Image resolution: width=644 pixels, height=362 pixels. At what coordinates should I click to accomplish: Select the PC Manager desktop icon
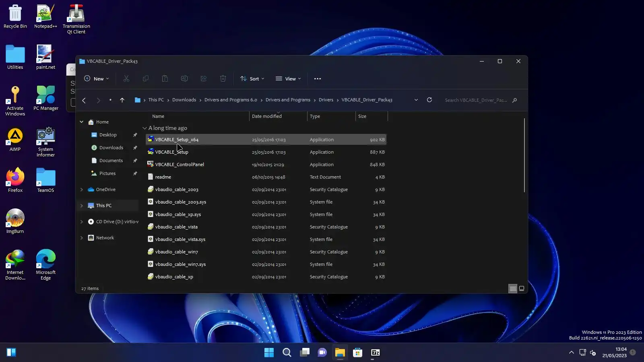tap(45, 98)
